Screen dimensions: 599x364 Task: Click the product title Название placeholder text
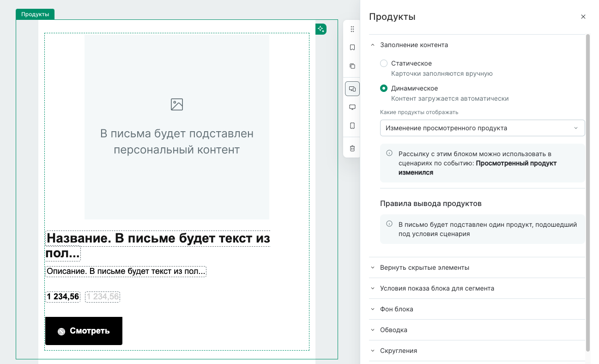coord(158,246)
